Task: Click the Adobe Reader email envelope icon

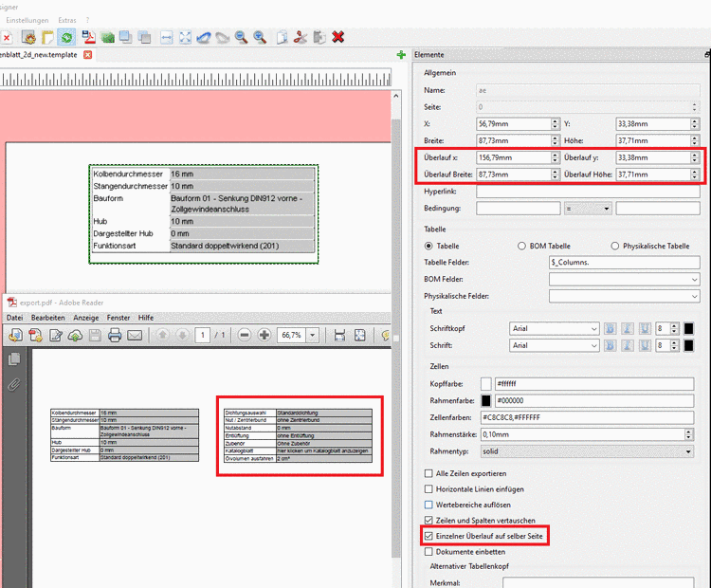Action: click(135, 336)
